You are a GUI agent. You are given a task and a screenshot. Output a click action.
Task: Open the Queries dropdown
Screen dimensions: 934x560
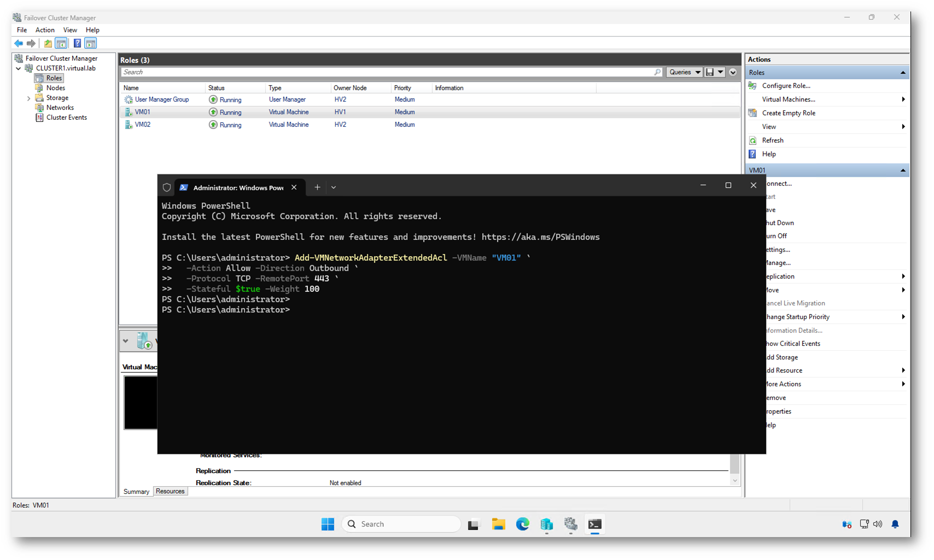(x=684, y=72)
